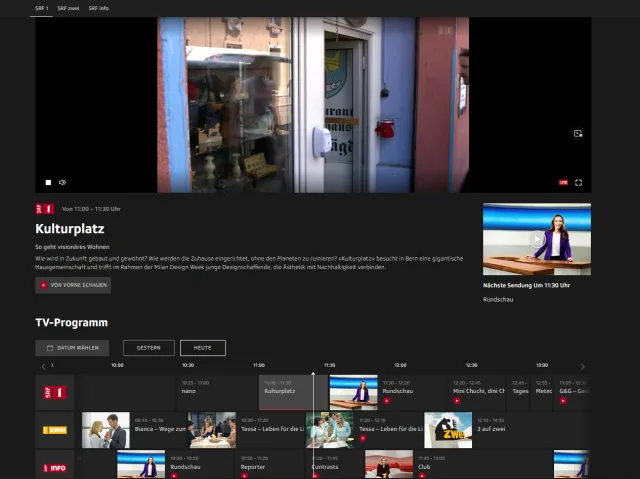Jump to live with the LIVE badge
640x479 pixels.
(x=563, y=183)
